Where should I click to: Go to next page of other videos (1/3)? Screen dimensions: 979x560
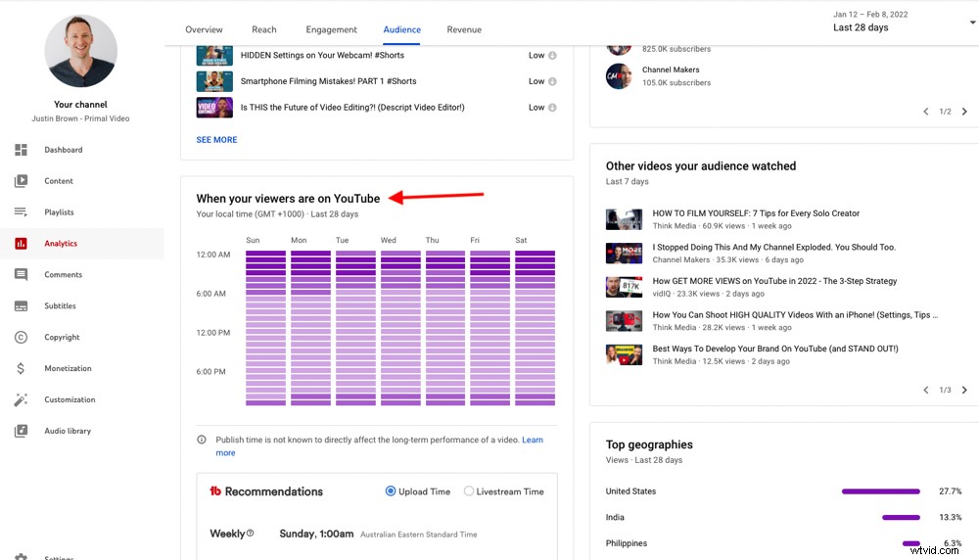click(964, 391)
